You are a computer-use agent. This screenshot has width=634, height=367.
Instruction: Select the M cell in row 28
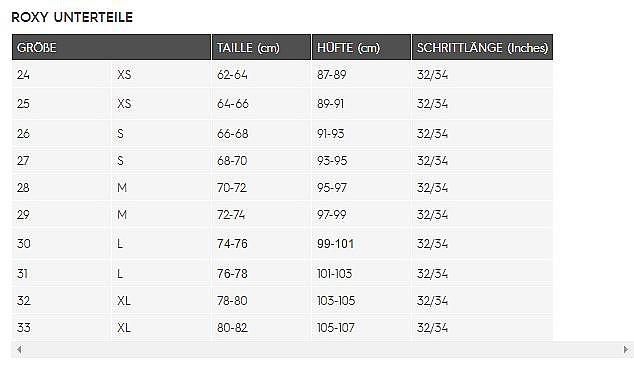[161, 188]
